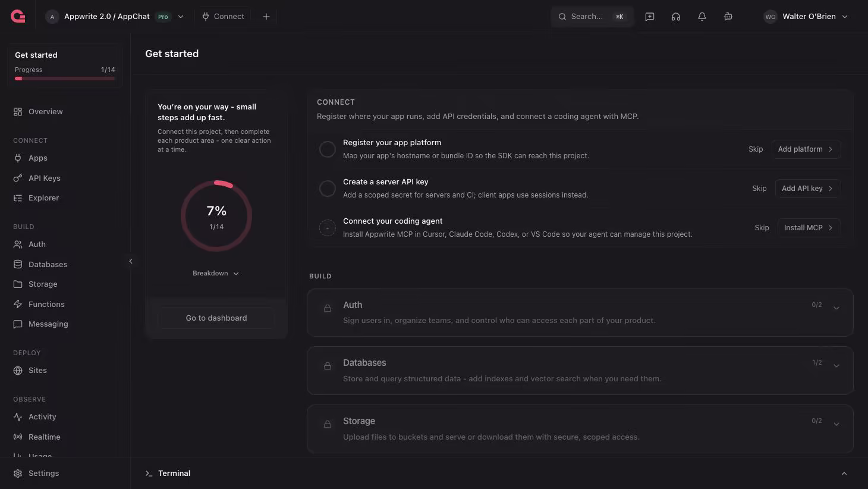This screenshot has height=489, width=868.
Task: Expand the Terminal panel with its chevron
Action: 844,474
